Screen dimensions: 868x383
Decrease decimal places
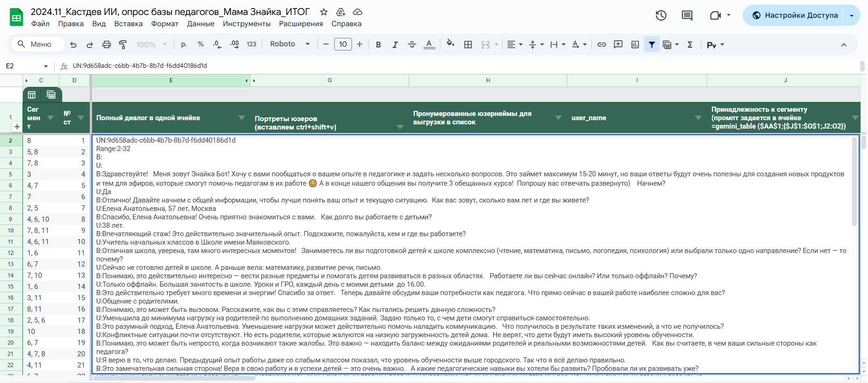pos(217,44)
